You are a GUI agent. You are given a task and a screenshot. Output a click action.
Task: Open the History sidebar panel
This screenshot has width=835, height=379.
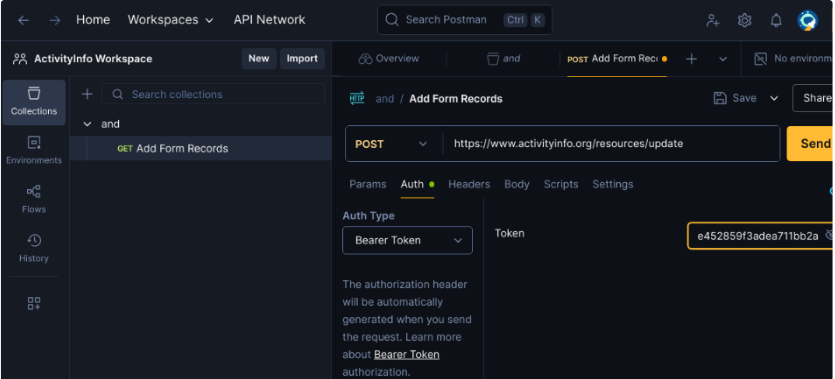point(34,249)
